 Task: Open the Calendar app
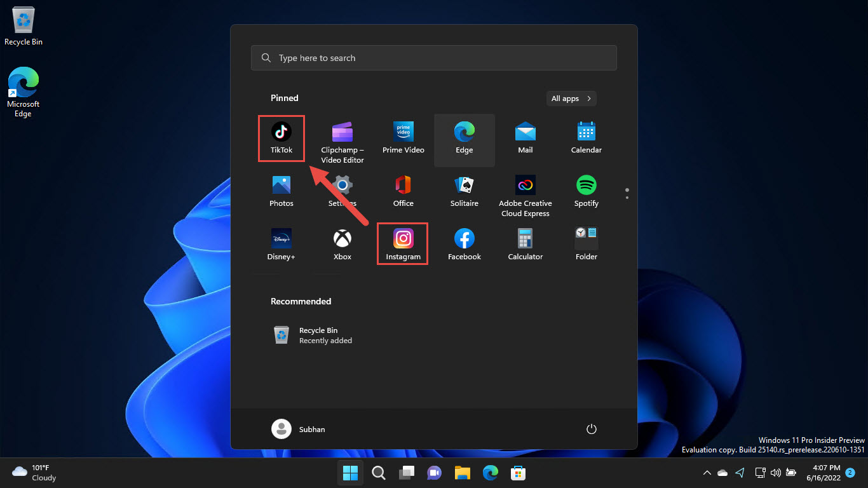586,138
